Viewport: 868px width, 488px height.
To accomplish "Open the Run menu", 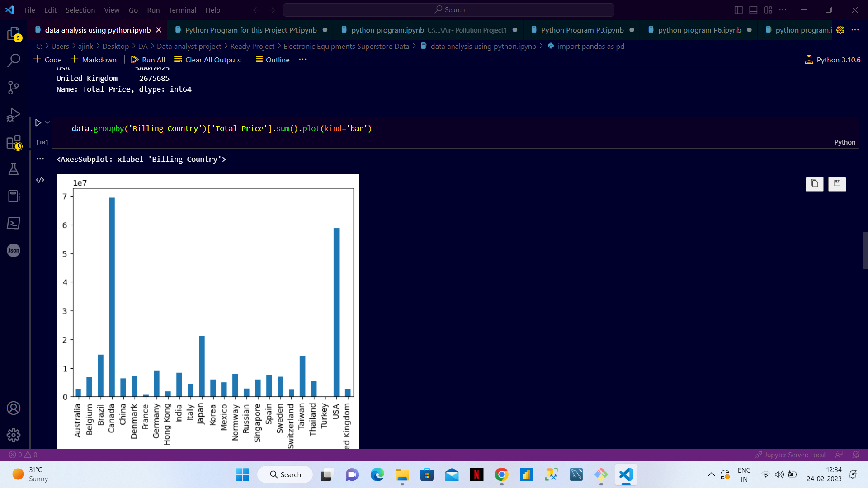I will click(x=153, y=9).
